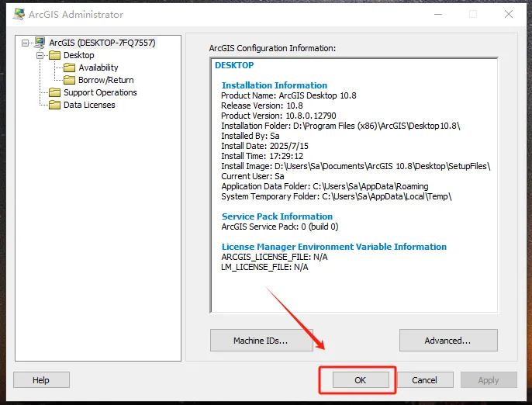Click the Release Version: 10.8 line
The width and height of the screenshot is (532, 405).
(262, 106)
